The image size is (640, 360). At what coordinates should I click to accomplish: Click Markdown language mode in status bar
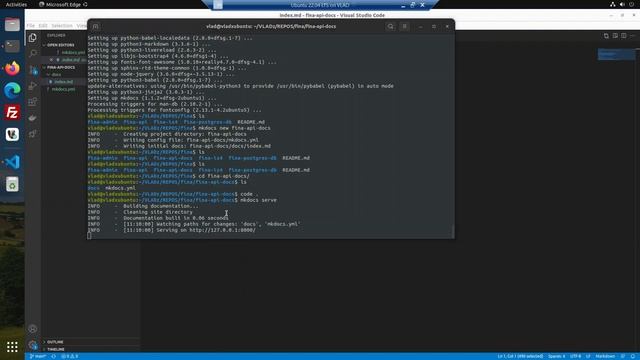coord(605,356)
